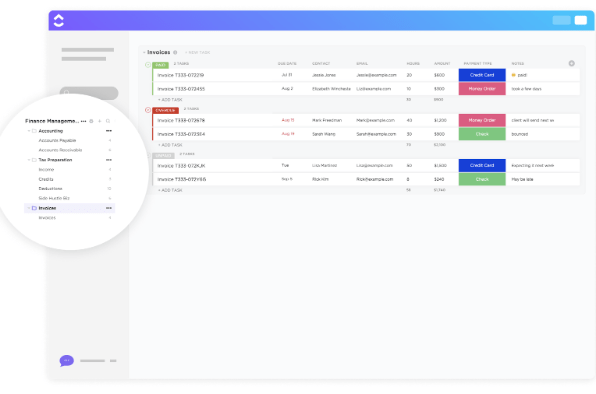596x394 pixels.
Task: Collapse the Invoices list heading arrow
Action: [144, 52]
